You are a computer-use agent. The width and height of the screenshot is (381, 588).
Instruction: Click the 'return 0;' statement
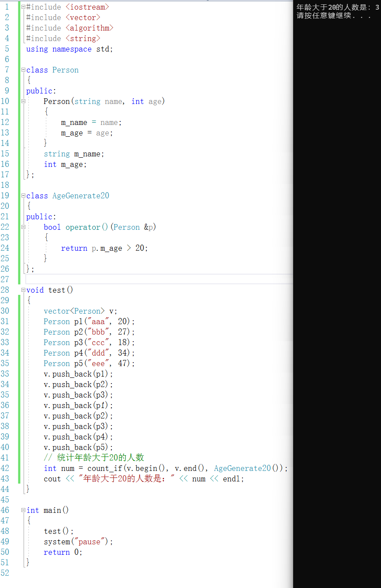pos(63,552)
